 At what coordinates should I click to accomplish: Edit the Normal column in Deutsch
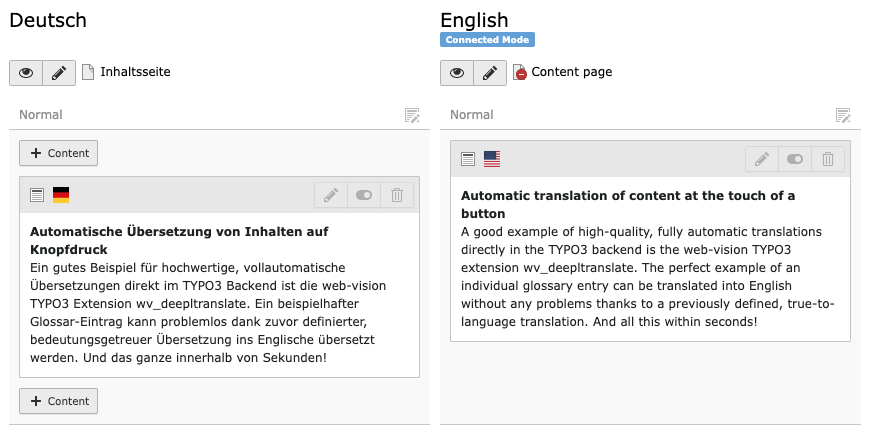click(x=412, y=116)
